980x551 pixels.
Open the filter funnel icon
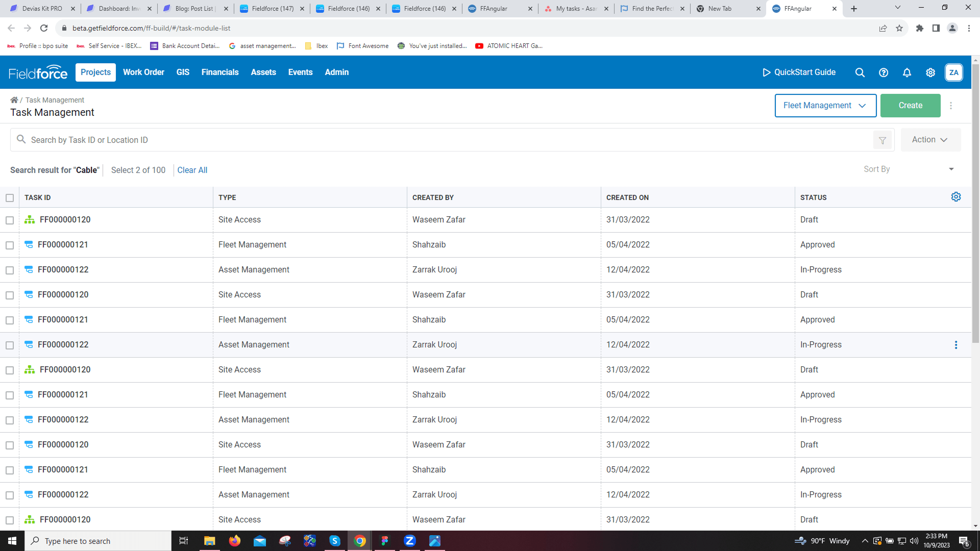[x=883, y=140]
